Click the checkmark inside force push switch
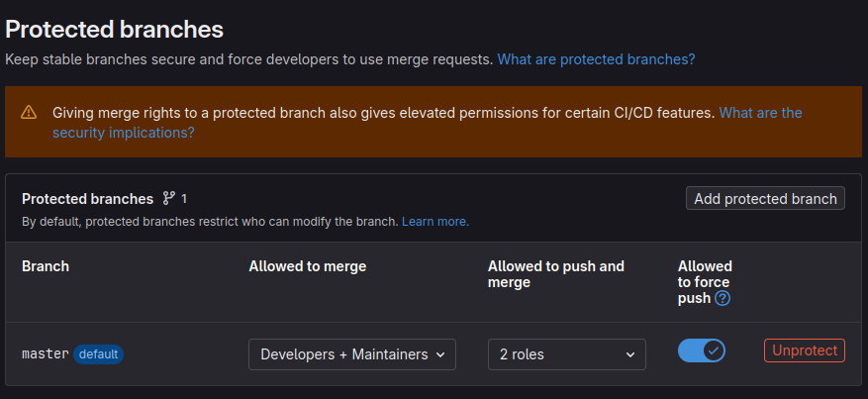The image size is (868, 399). point(713,350)
